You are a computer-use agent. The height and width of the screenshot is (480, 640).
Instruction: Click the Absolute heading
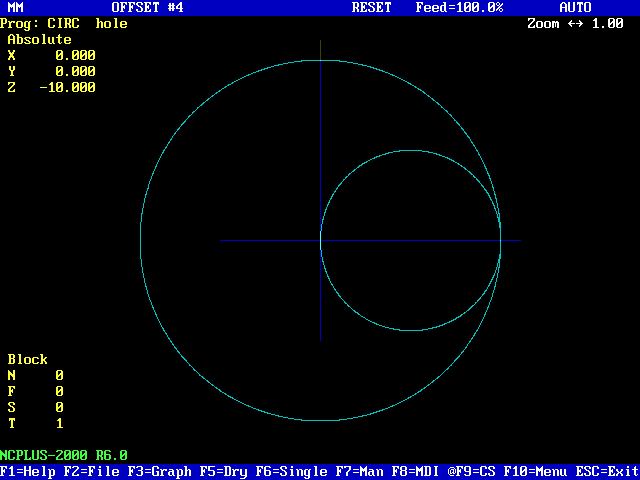tap(40, 40)
